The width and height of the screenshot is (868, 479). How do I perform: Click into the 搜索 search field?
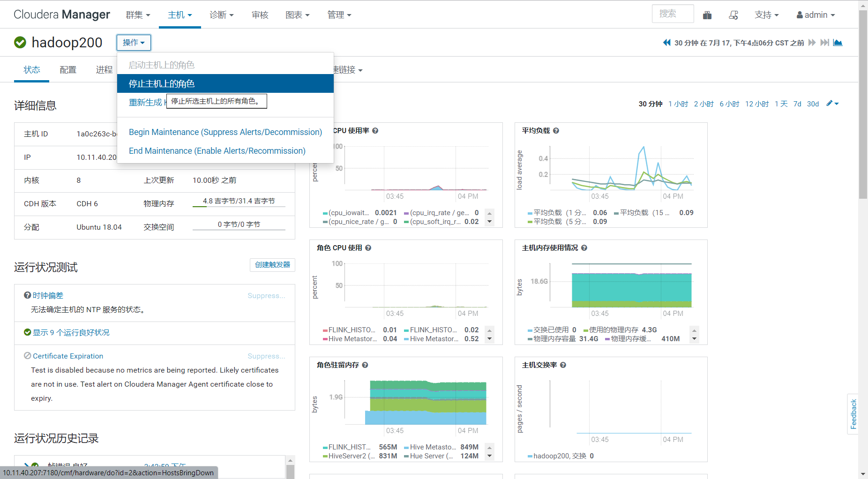(673, 14)
